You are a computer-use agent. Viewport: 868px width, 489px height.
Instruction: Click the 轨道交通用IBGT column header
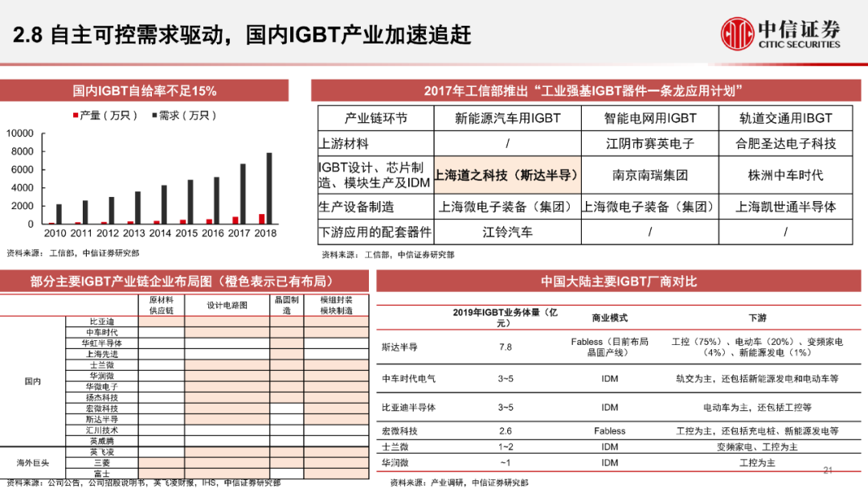pyautogui.click(x=785, y=118)
